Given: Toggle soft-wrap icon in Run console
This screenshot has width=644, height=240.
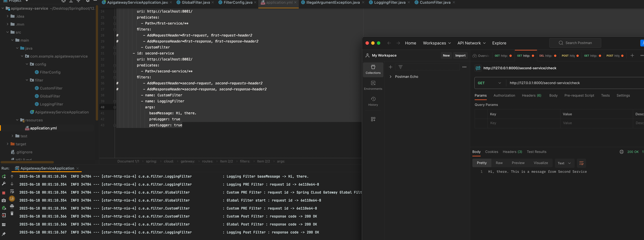Looking at the screenshot, I should pos(12,192).
